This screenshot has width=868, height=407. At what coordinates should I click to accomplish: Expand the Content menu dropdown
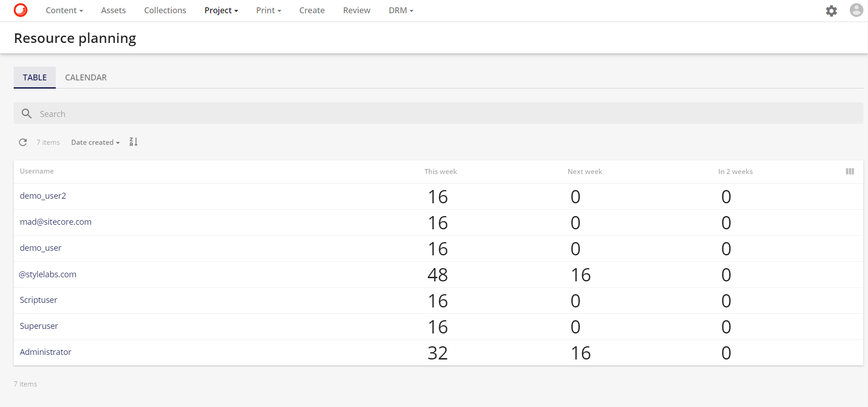click(x=64, y=11)
